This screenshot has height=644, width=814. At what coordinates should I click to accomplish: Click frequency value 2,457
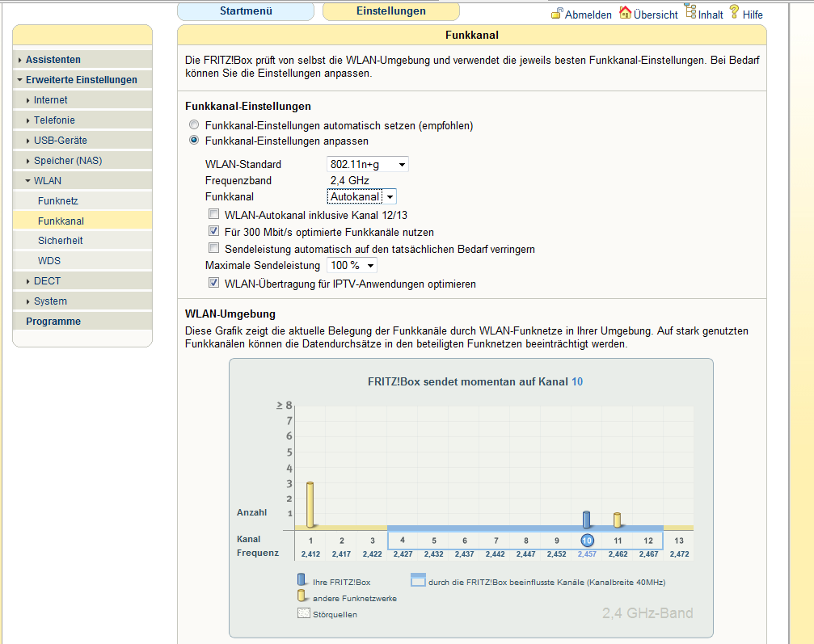point(587,554)
